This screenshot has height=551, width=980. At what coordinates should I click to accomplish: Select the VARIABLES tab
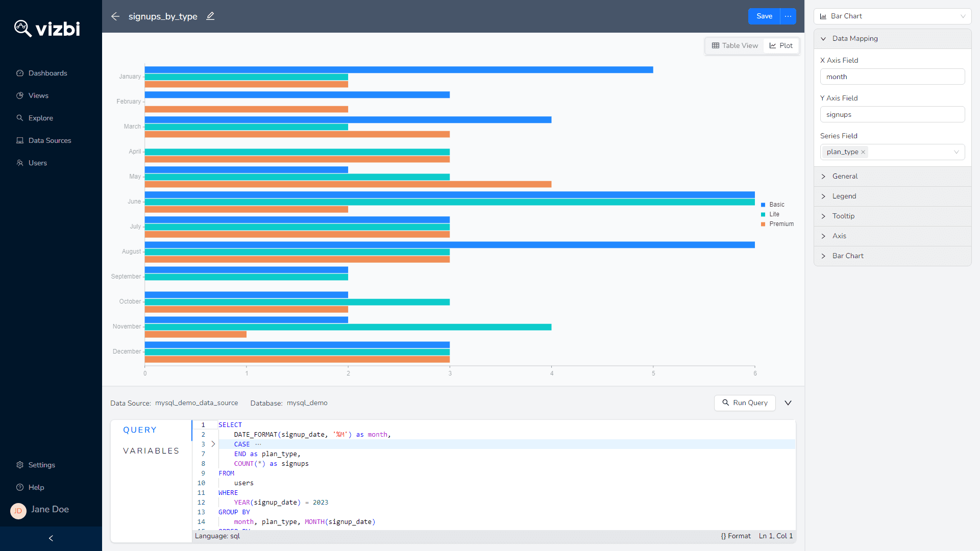pos(151,451)
